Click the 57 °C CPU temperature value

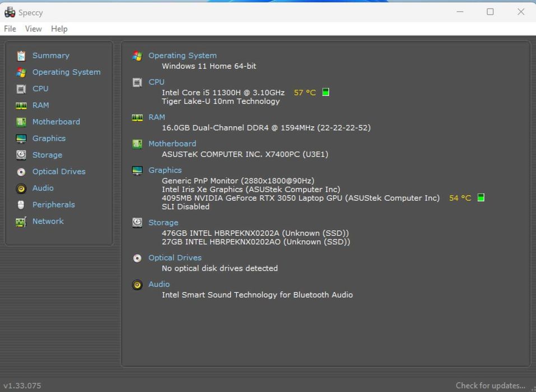[x=305, y=92]
